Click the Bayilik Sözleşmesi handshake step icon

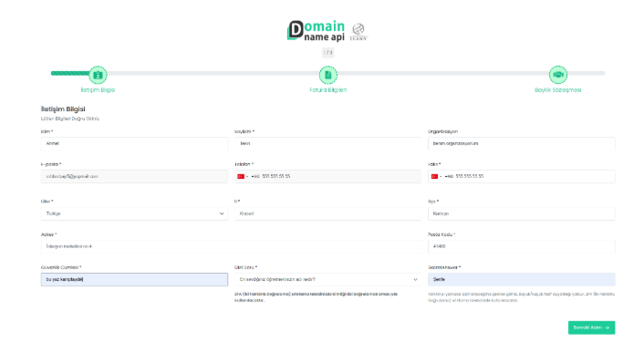pyautogui.click(x=557, y=75)
